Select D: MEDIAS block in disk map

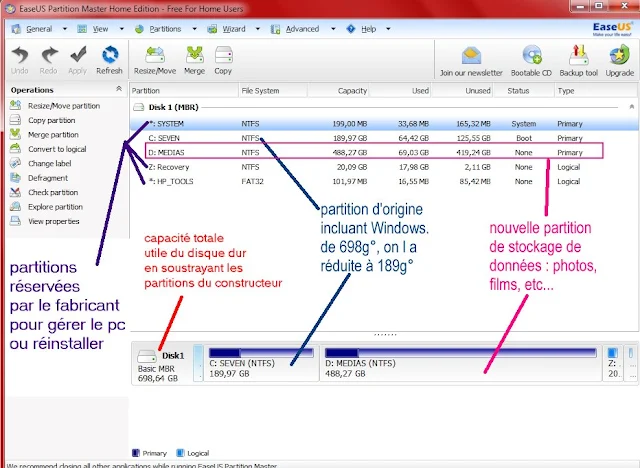click(x=461, y=363)
